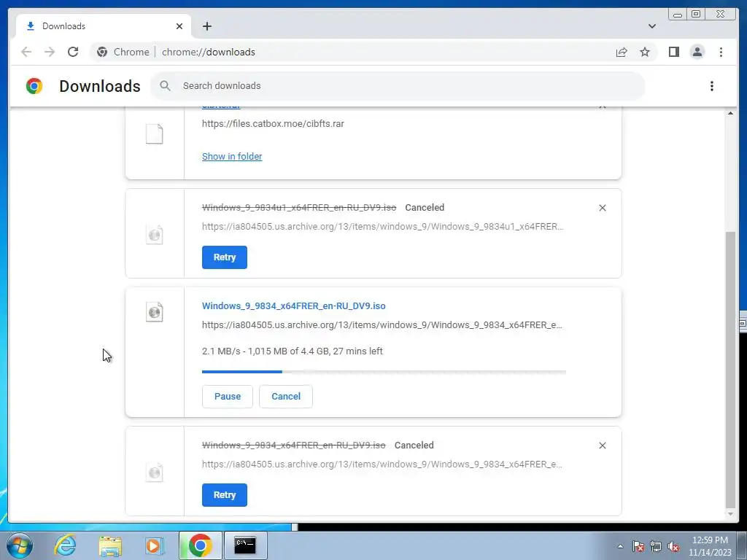Click the vertical scrollbar thumb
747x560 pixels.
(730, 370)
